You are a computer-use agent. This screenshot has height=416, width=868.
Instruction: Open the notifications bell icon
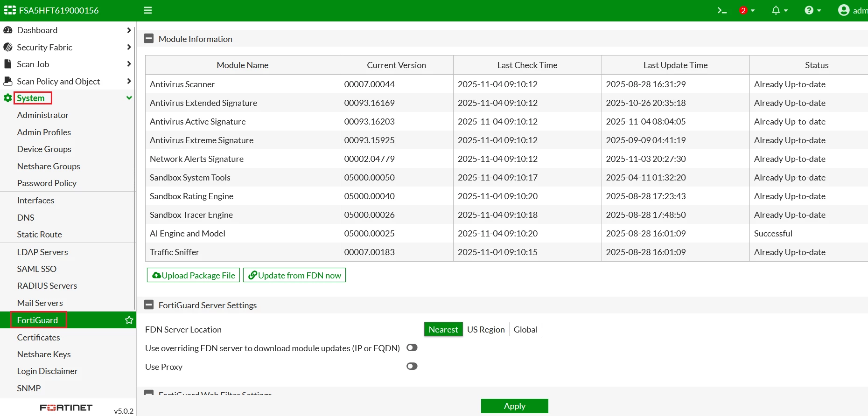pos(776,10)
